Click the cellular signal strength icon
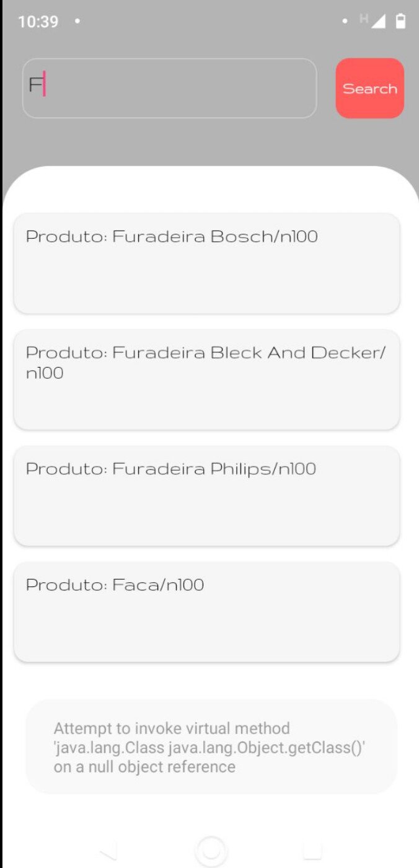 379,21
